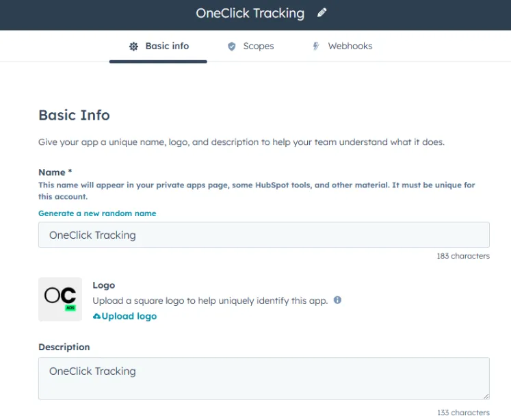Click the lightning icon on Webhooks tab

(316, 46)
